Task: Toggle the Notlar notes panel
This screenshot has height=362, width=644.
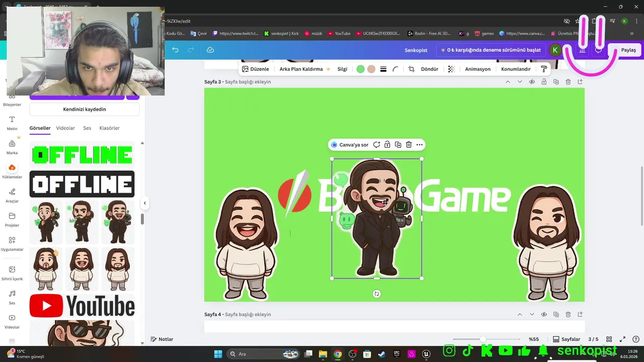Action: coord(162,339)
